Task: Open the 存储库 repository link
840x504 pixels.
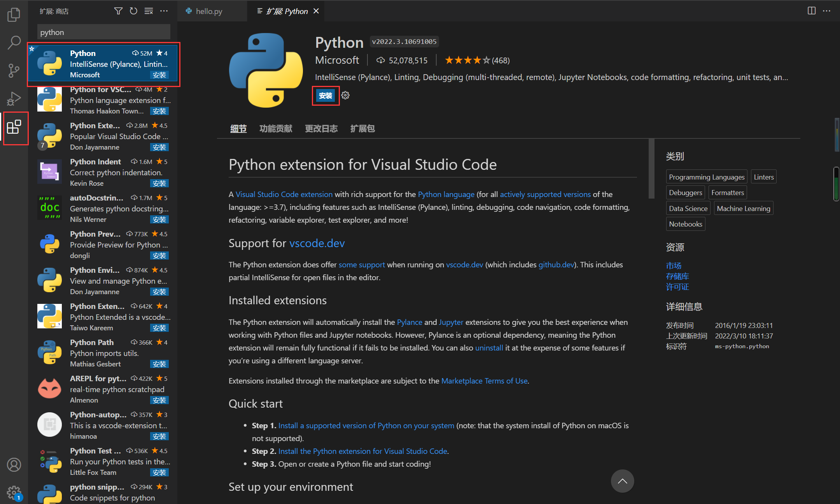Action: click(x=677, y=276)
